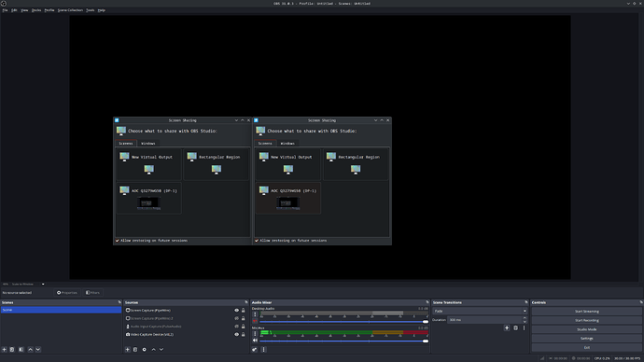The height and width of the screenshot is (362, 644).
Task: Click the Start Recording button
Action: coord(586,320)
